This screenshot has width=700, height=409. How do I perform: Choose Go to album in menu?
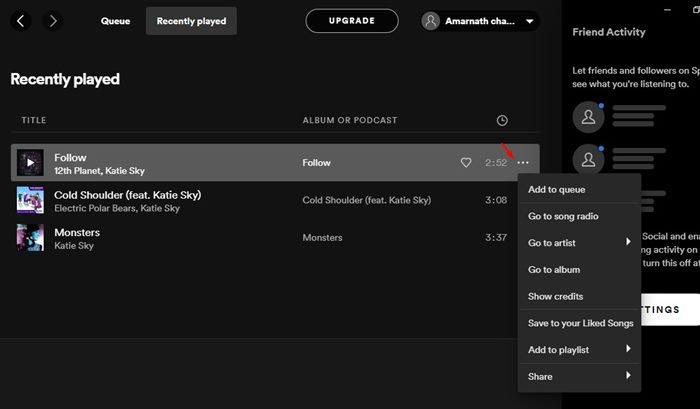[x=579, y=270]
